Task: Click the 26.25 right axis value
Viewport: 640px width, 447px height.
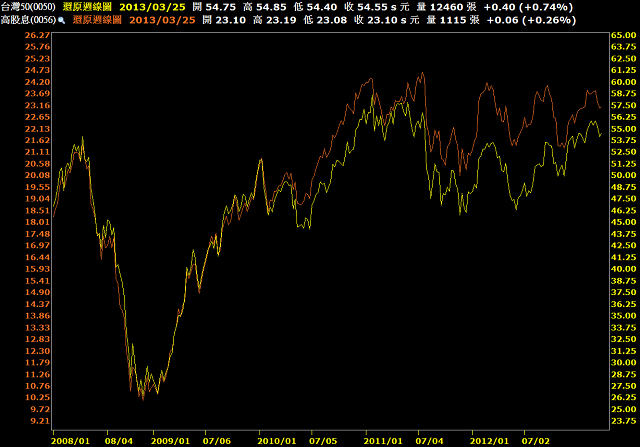Action: 624,398
